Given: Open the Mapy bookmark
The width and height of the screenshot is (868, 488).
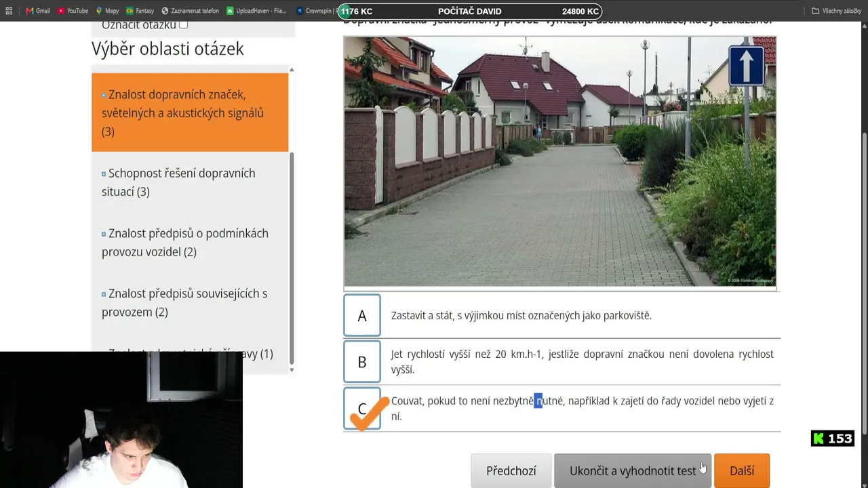Looking at the screenshot, I should [x=107, y=11].
